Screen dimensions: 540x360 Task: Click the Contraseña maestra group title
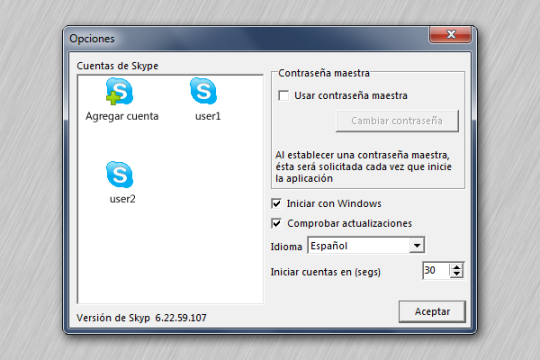tap(324, 73)
